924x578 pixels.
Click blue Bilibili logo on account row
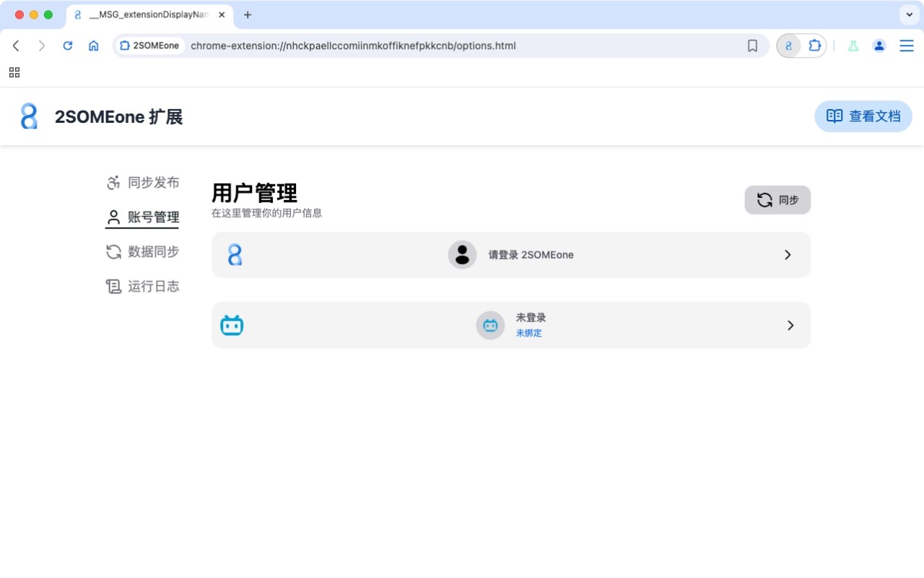point(232,325)
